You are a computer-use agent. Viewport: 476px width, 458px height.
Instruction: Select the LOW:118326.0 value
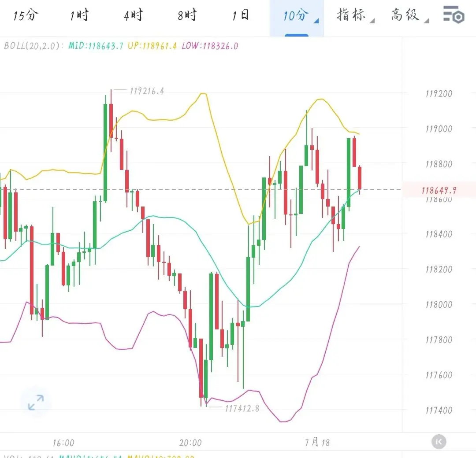click(210, 46)
